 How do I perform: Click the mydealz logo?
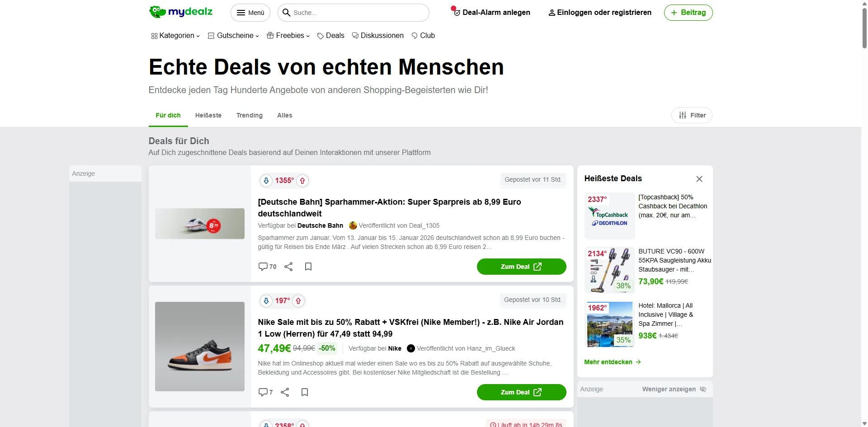pyautogui.click(x=181, y=12)
